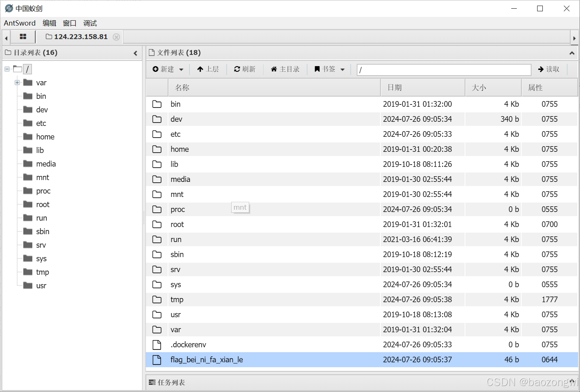Click the path input field
Screen dimensions: 580x392
click(444, 70)
